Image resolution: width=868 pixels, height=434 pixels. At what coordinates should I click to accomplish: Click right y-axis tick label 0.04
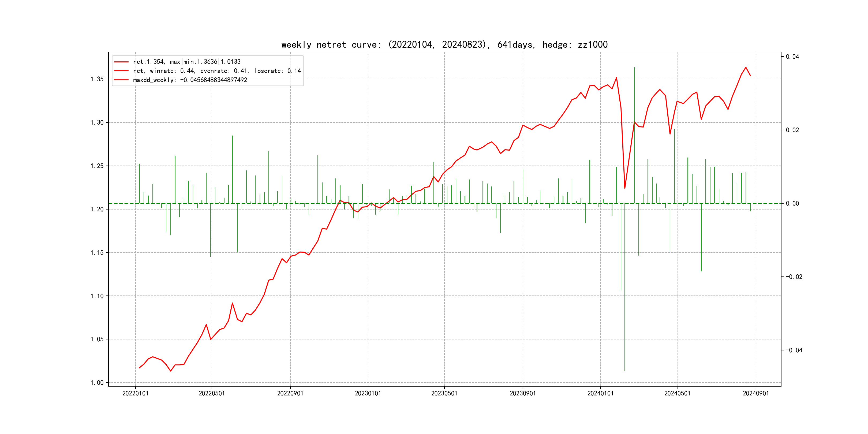point(792,57)
